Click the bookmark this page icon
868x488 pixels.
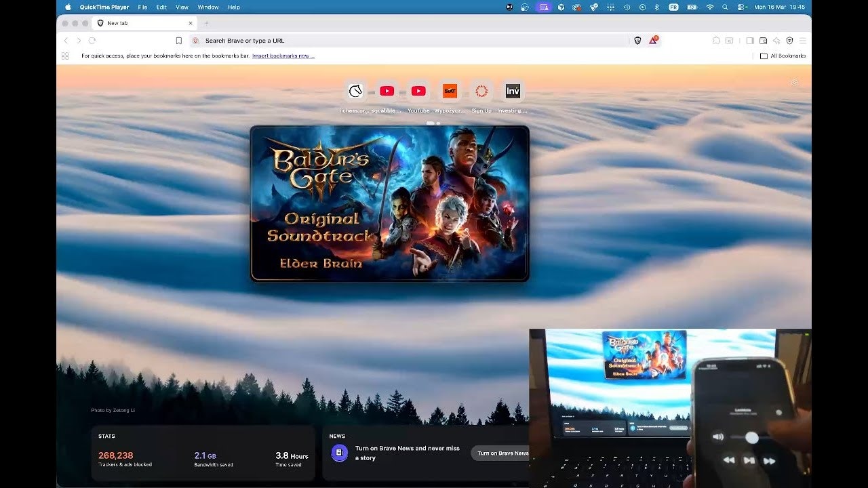pos(179,41)
